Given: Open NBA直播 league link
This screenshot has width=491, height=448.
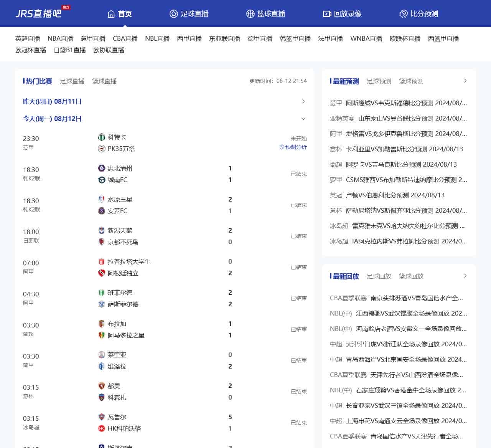Looking at the screenshot, I should [x=60, y=38].
